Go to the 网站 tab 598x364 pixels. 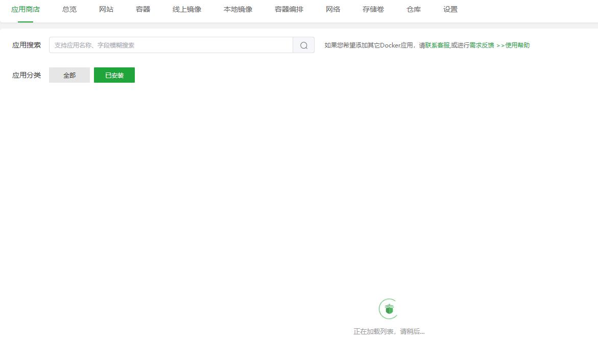click(106, 10)
